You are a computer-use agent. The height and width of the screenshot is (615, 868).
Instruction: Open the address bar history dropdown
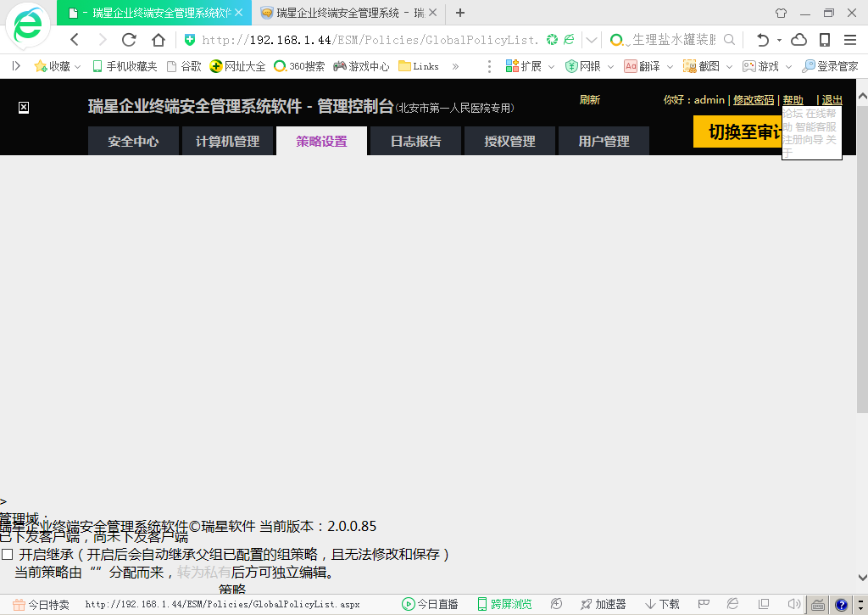592,40
